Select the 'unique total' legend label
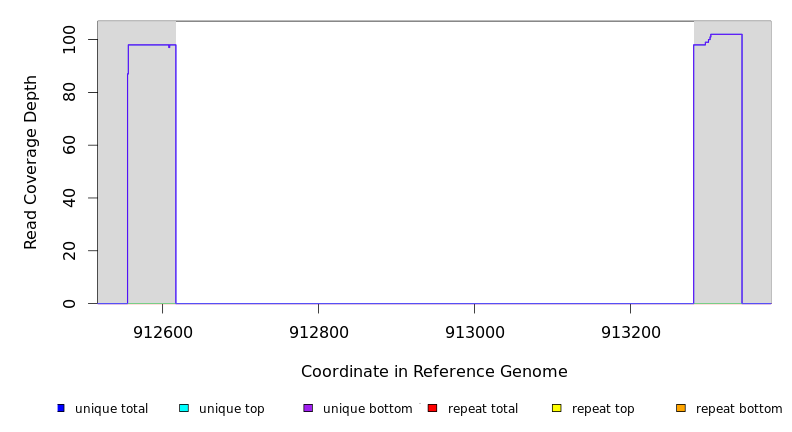Screen dimensions: 792x432 click(x=111, y=409)
